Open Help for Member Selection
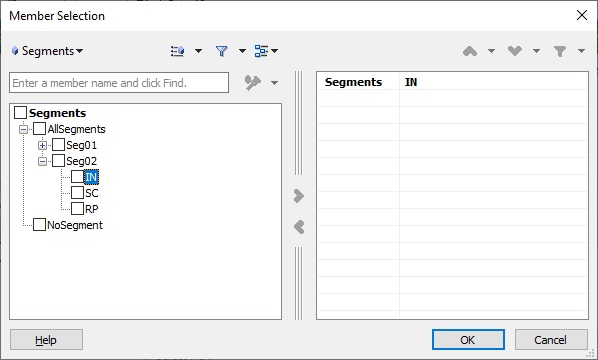The height and width of the screenshot is (360, 598). click(x=46, y=340)
